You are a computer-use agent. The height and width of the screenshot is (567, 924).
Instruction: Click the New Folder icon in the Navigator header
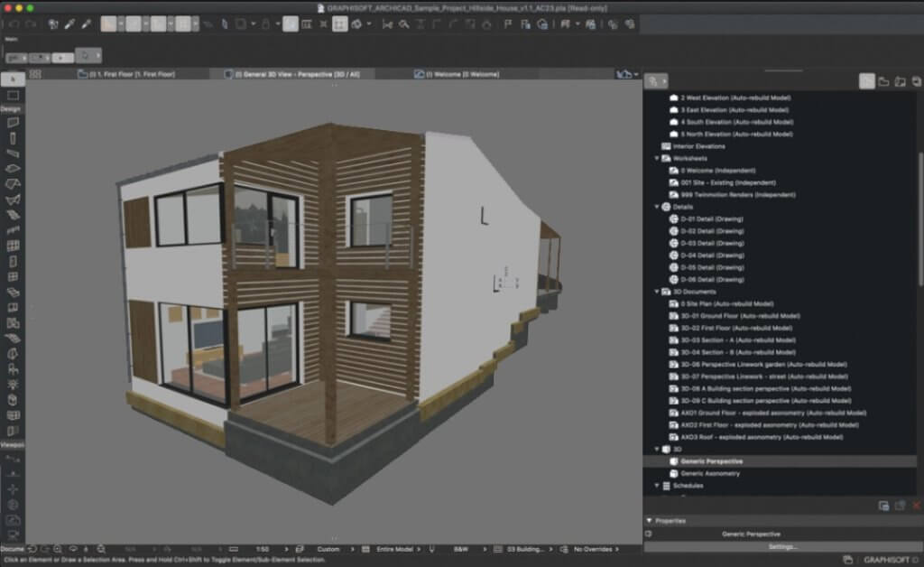pos(884,82)
